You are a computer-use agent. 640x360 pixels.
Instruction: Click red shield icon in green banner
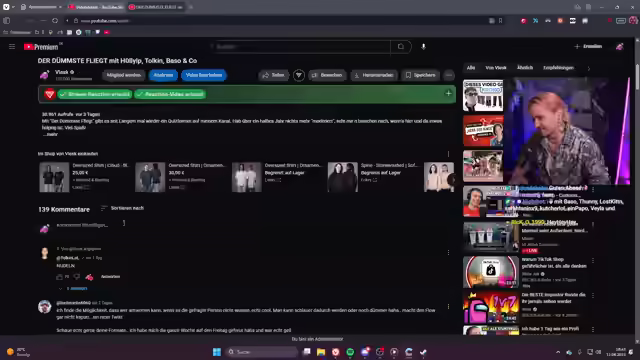point(50,94)
